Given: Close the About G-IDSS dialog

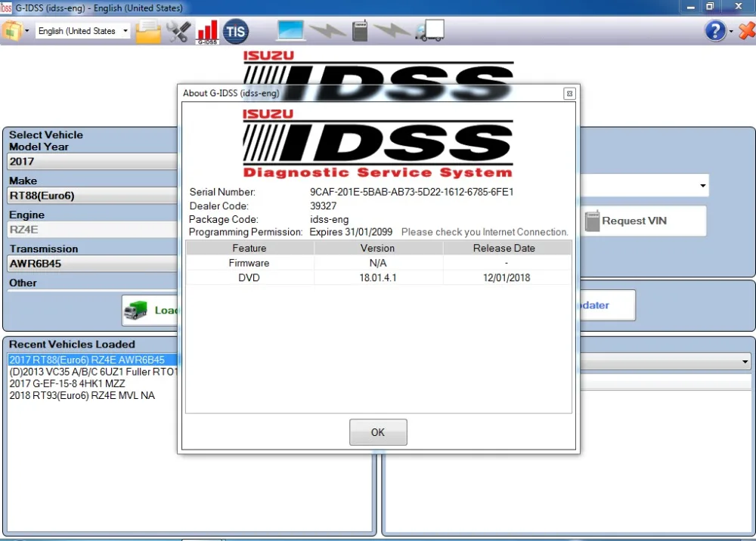Looking at the screenshot, I should [x=569, y=94].
